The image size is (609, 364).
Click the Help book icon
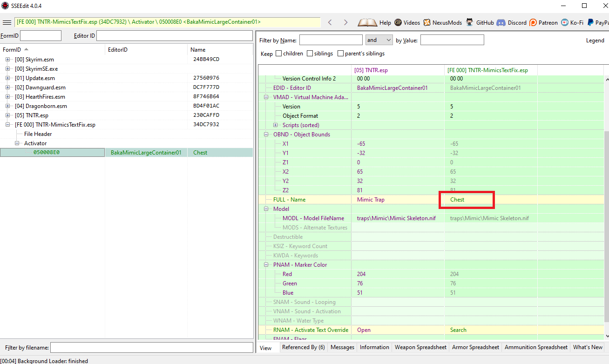coord(367,22)
